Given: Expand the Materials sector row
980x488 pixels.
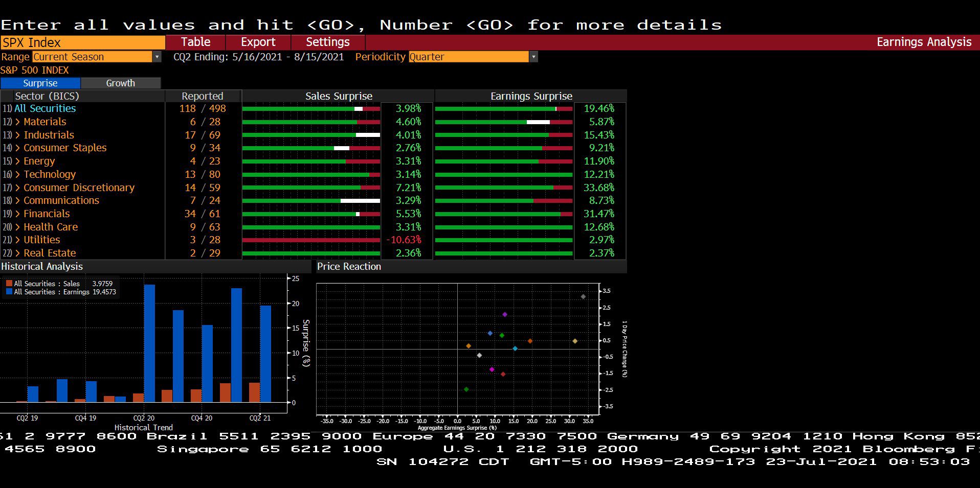Looking at the screenshot, I should (x=82, y=122).
